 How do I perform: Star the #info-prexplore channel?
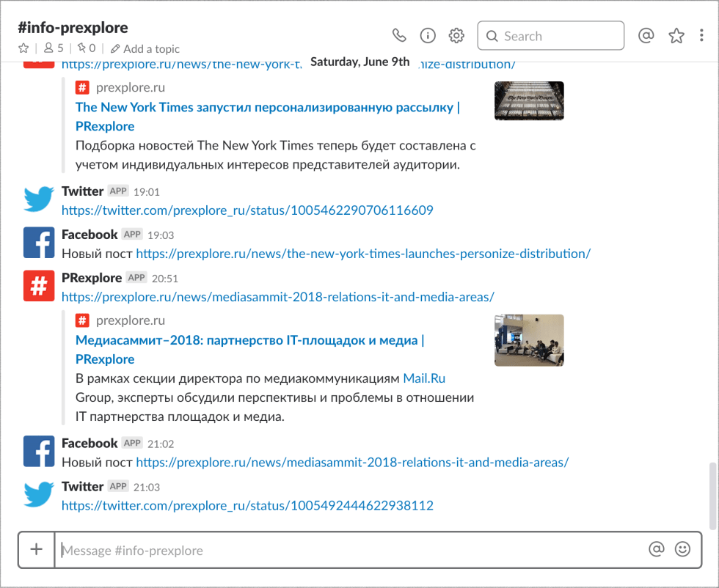pos(23,48)
